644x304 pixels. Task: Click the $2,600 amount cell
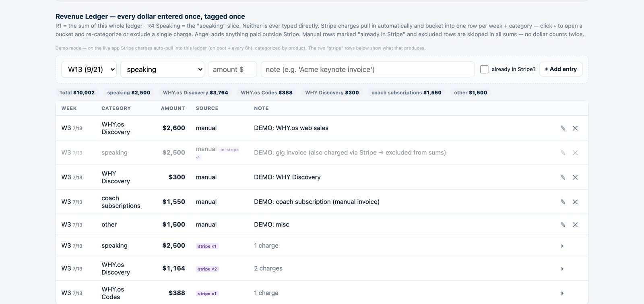[x=173, y=128]
